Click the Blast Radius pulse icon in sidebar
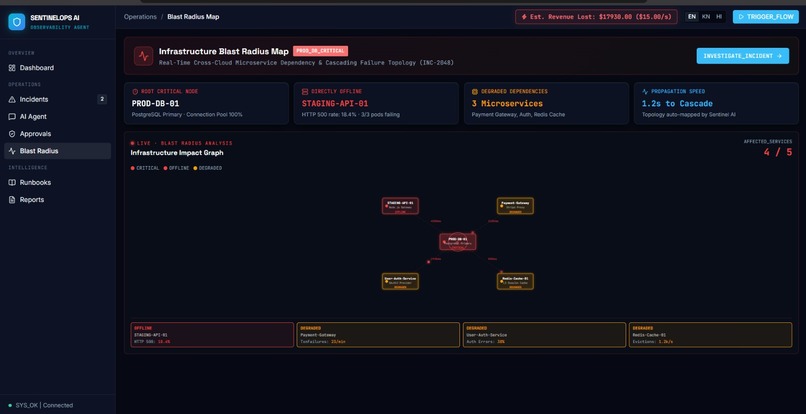806x414 pixels. coord(12,151)
